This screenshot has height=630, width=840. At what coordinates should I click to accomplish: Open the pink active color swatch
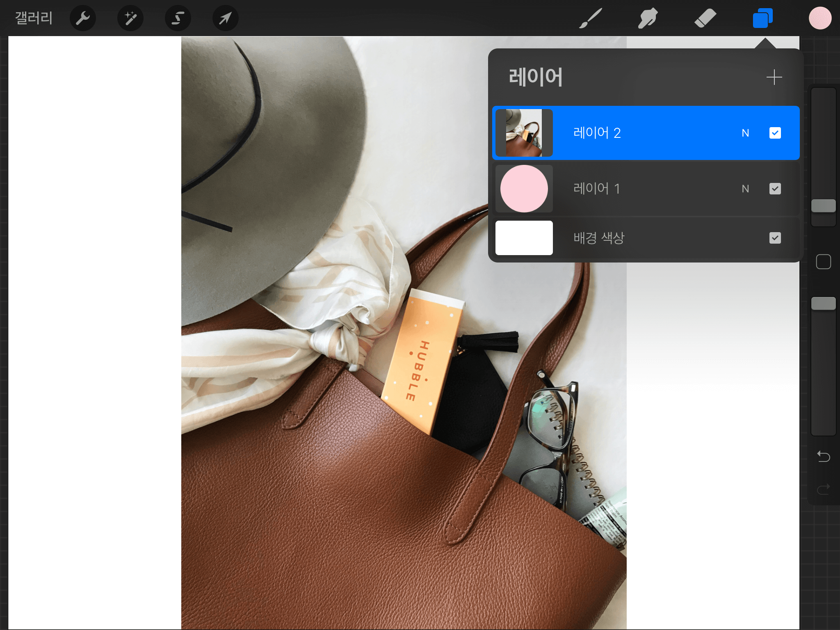point(820,18)
